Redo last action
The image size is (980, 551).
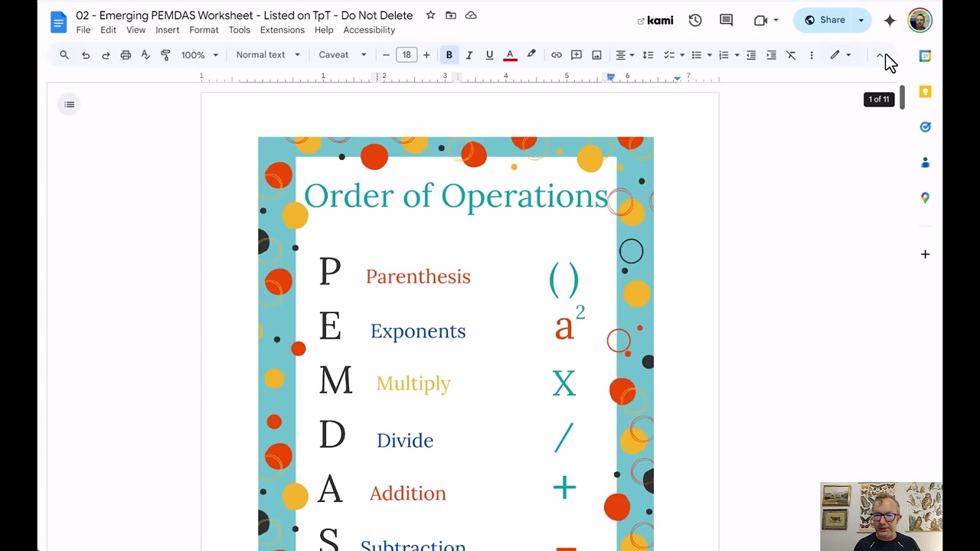coord(106,55)
